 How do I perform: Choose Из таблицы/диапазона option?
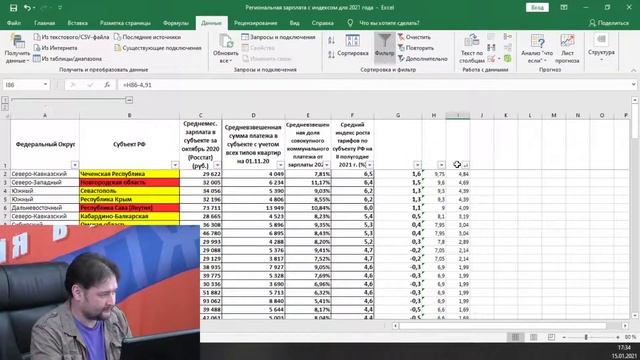(x=67, y=59)
